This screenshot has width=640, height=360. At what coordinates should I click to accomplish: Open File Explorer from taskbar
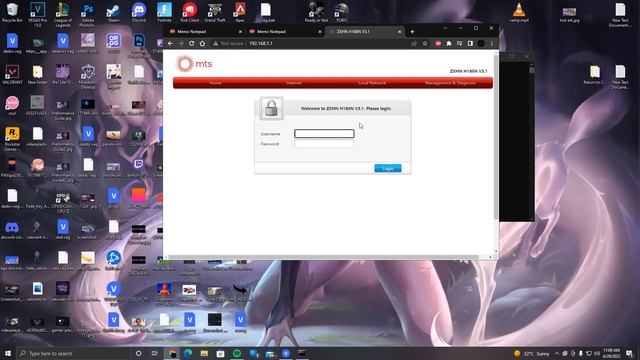[x=204, y=353]
